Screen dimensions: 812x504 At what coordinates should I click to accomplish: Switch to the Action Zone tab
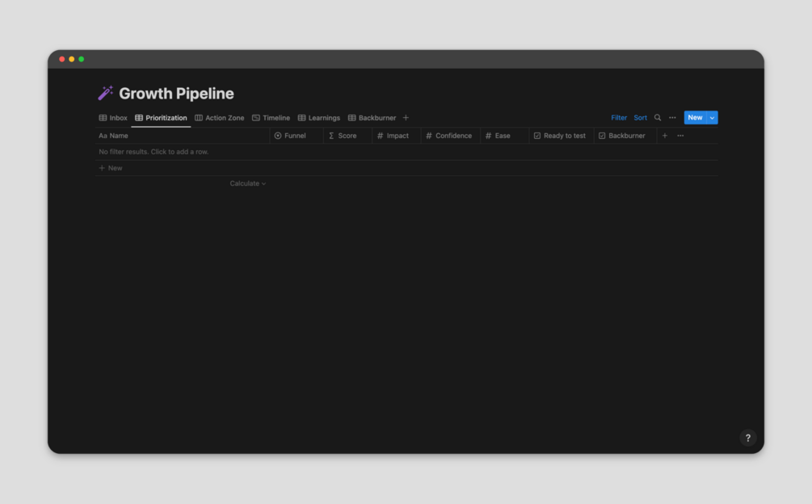tap(220, 118)
